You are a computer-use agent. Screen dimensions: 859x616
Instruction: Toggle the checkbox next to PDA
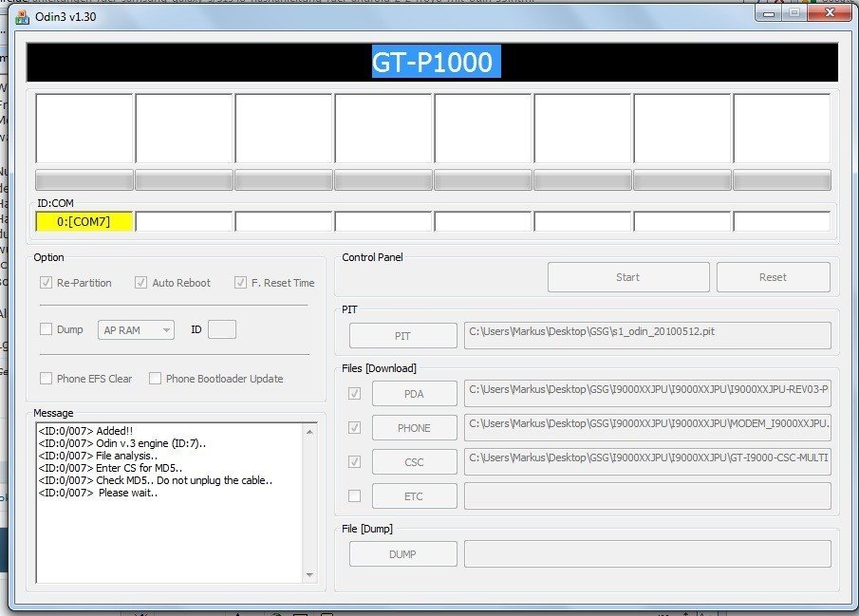(354, 394)
